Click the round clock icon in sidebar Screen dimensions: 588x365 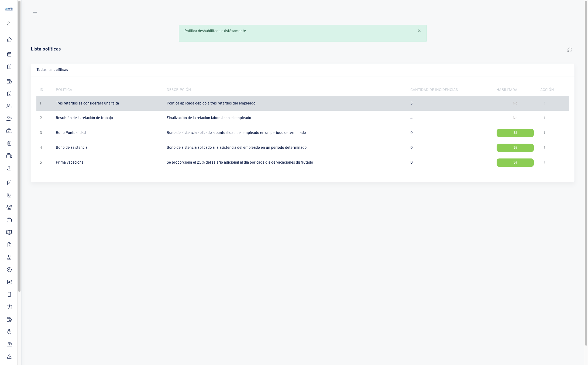(x=9, y=270)
